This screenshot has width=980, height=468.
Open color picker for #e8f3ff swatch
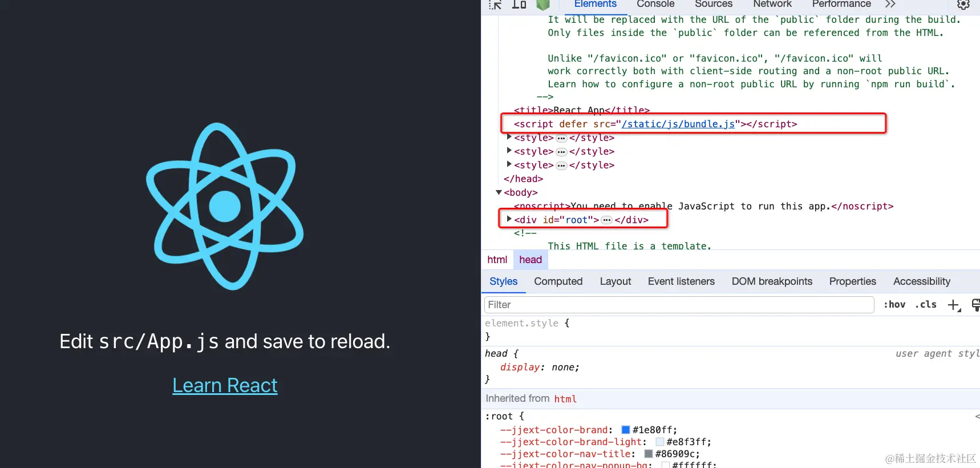click(659, 442)
